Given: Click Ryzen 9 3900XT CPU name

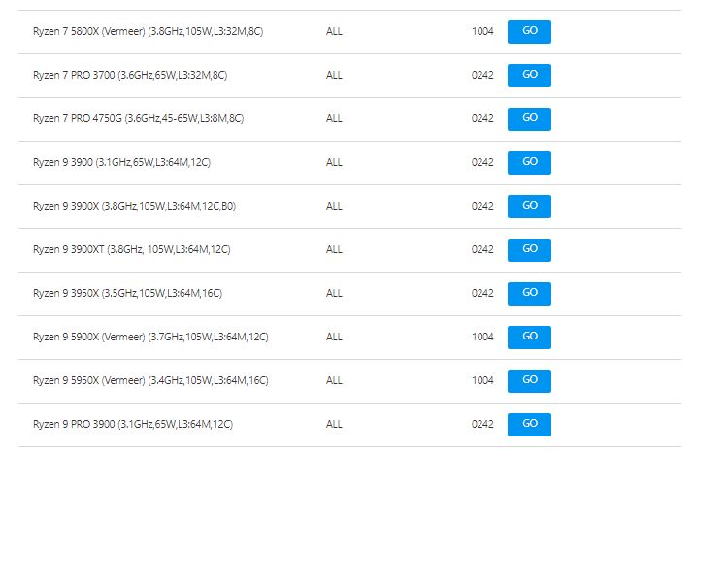Looking at the screenshot, I should click(x=131, y=249).
